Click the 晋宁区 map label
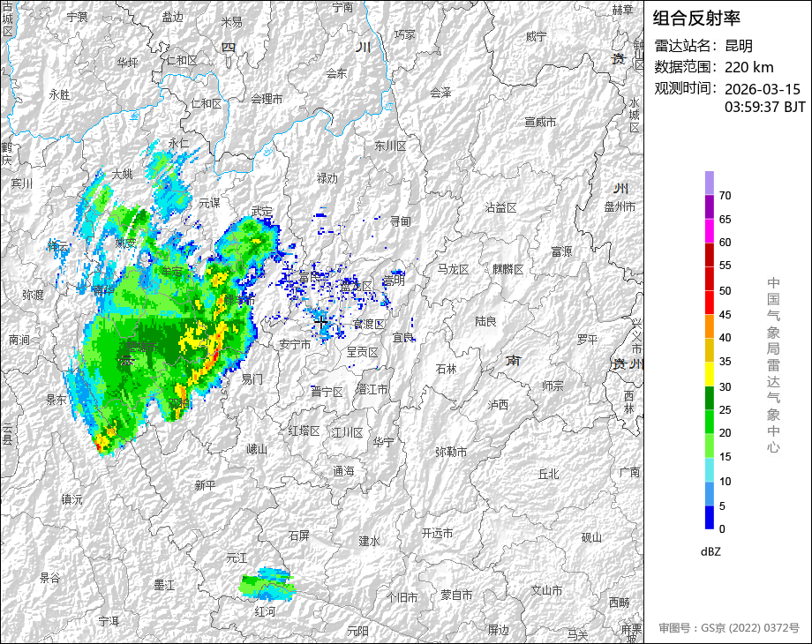 tap(327, 392)
